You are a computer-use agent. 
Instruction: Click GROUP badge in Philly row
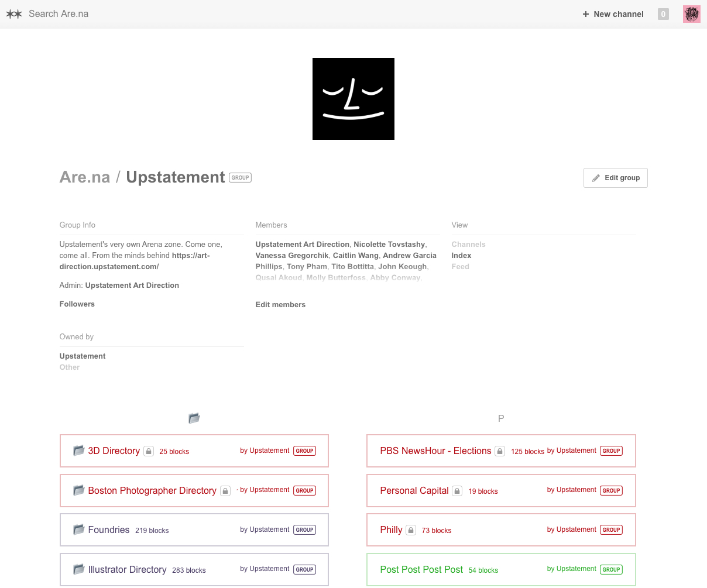coord(611,530)
